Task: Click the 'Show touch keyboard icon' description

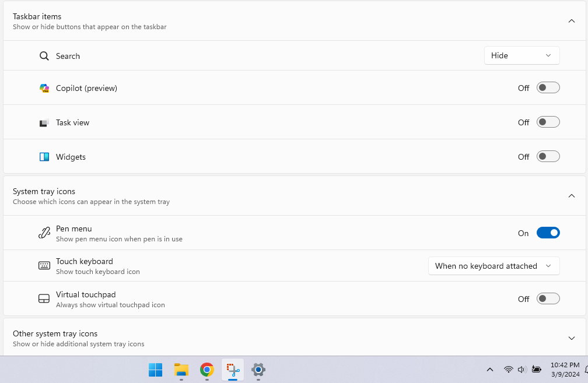Action: coord(98,272)
